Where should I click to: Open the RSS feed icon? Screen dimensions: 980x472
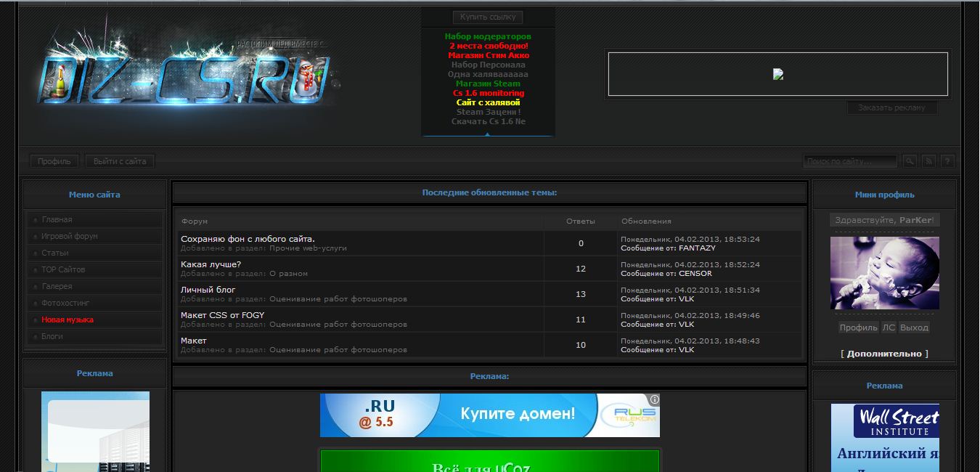(x=928, y=161)
